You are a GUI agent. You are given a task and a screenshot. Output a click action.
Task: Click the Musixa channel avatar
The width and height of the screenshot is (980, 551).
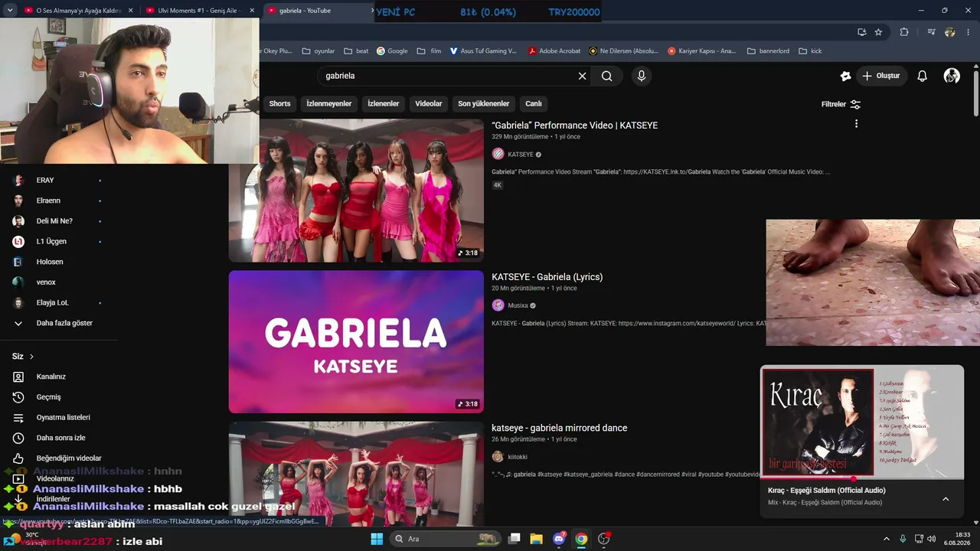point(498,305)
